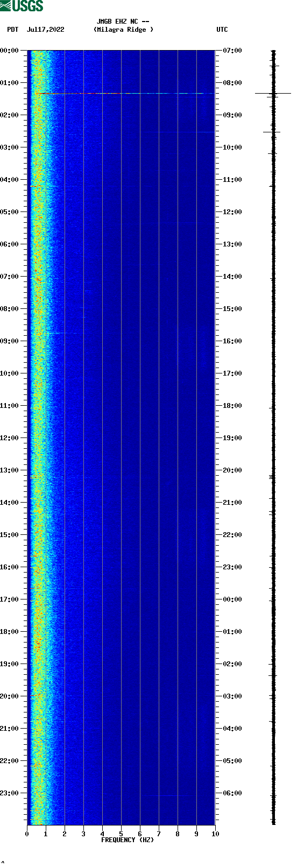Click the 07:00 UTC time label
This screenshot has height=868, width=297.
click(x=232, y=51)
